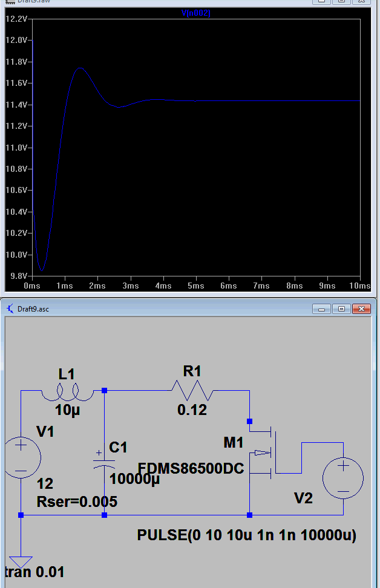Click the Draft9.asc window icon
This screenshot has height=588, width=380.
pos(10,309)
